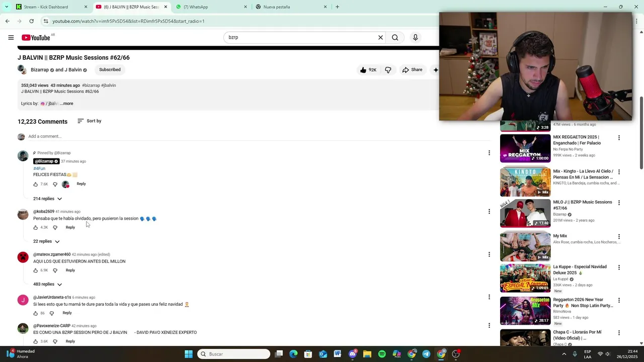This screenshot has width=644, height=362.
Task: Click the taskbar Buscar search box
Action: 233,354
